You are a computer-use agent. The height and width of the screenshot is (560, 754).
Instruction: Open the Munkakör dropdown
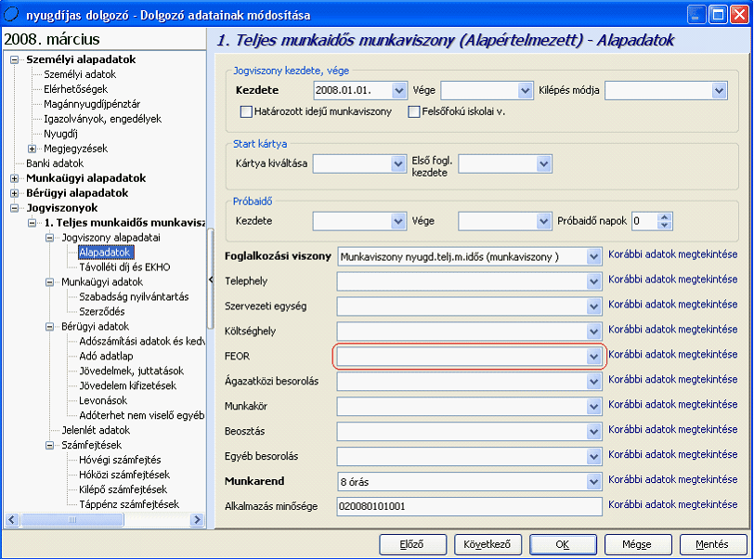[x=594, y=407]
